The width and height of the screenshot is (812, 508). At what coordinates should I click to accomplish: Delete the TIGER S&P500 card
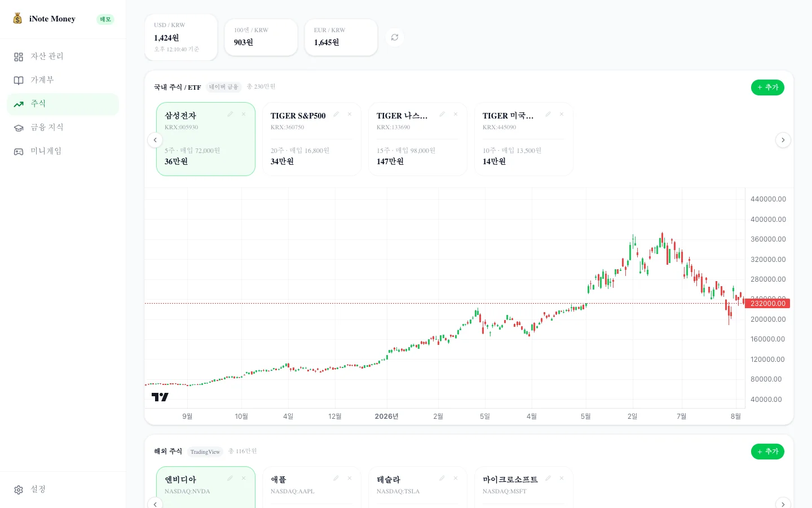tap(350, 114)
